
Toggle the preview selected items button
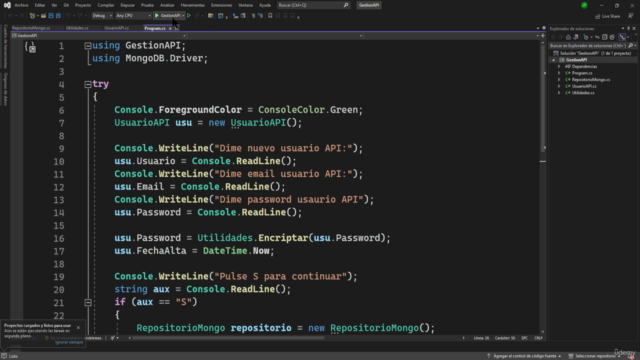[622, 38]
